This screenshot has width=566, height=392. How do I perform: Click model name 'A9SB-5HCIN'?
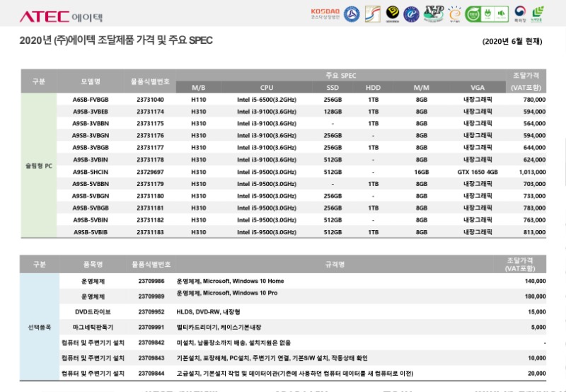(x=91, y=172)
